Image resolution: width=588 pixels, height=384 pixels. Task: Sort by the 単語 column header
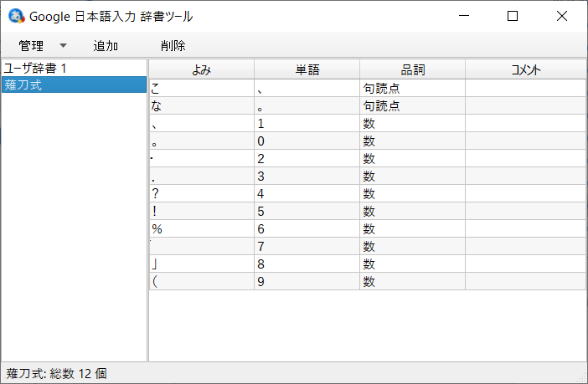click(x=307, y=69)
